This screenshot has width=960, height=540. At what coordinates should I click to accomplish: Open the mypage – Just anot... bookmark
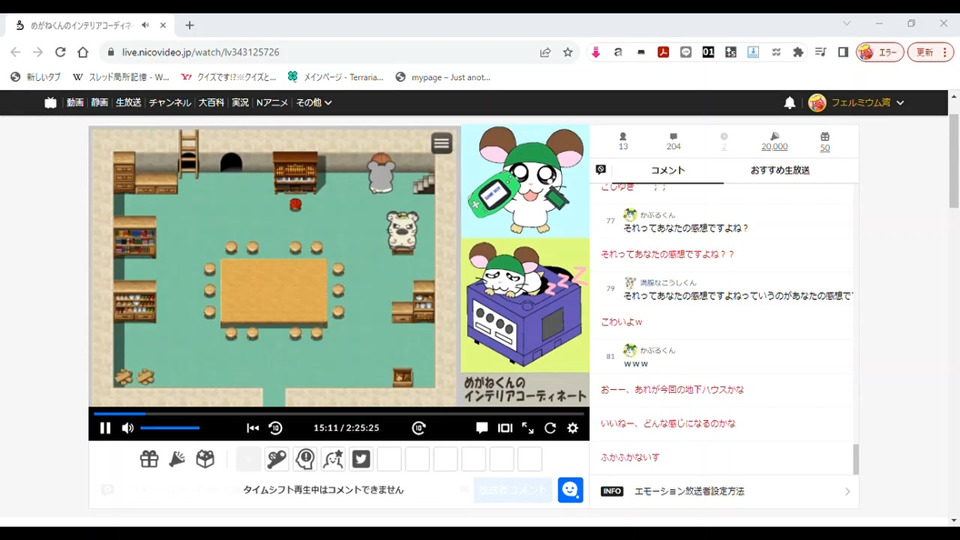(443, 77)
